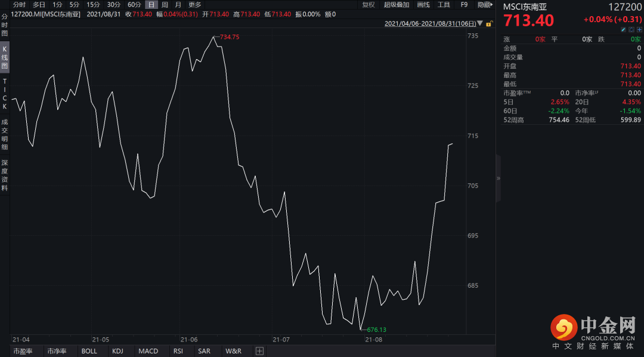
Task: Click the 52周低 value 599.89
Action: [x=631, y=120]
